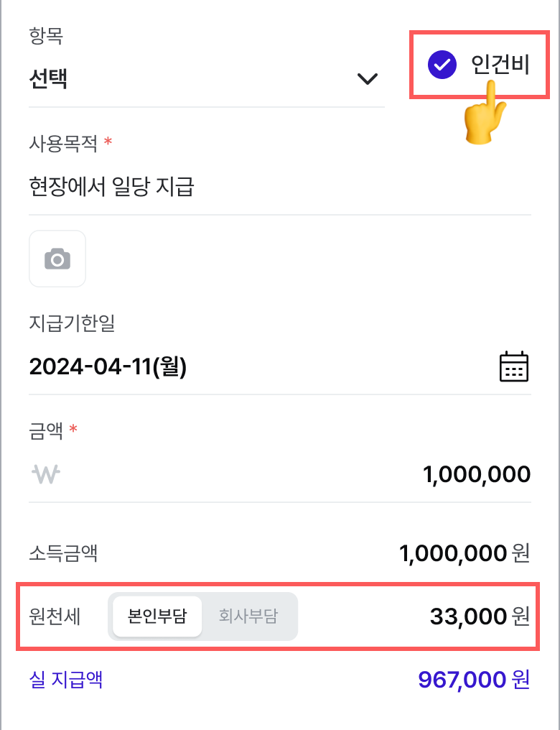The width and height of the screenshot is (560, 730).
Task: Open the 선택 item selector
Action: point(207,79)
